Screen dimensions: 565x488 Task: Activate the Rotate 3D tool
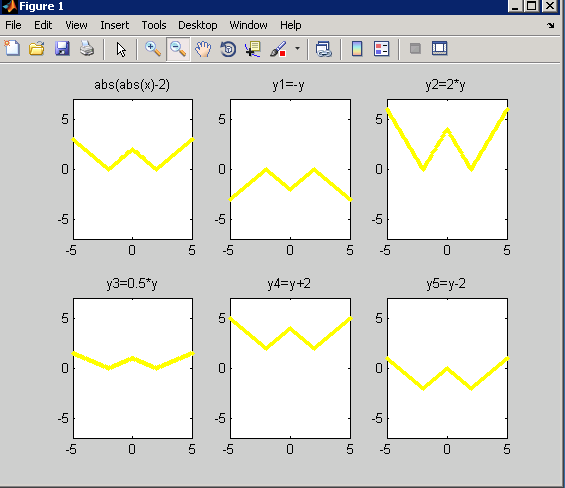tap(228, 49)
